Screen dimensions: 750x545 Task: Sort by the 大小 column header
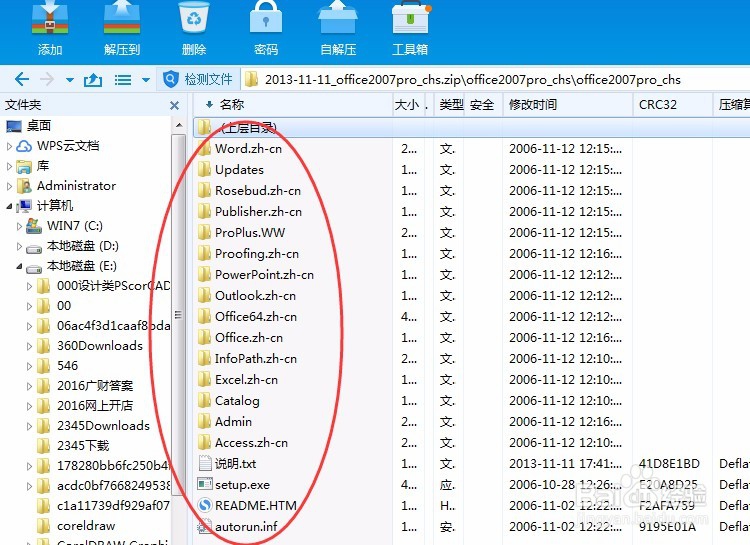407,104
